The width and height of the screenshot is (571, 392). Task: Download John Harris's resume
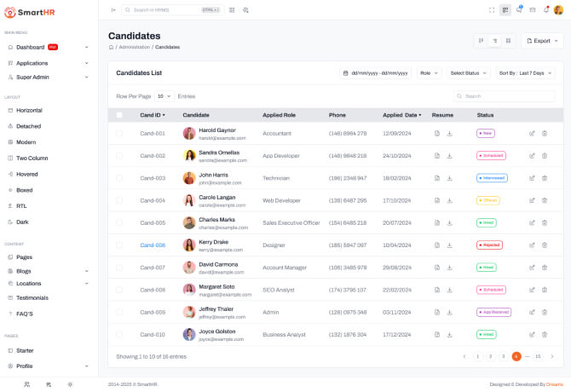pyautogui.click(x=449, y=178)
